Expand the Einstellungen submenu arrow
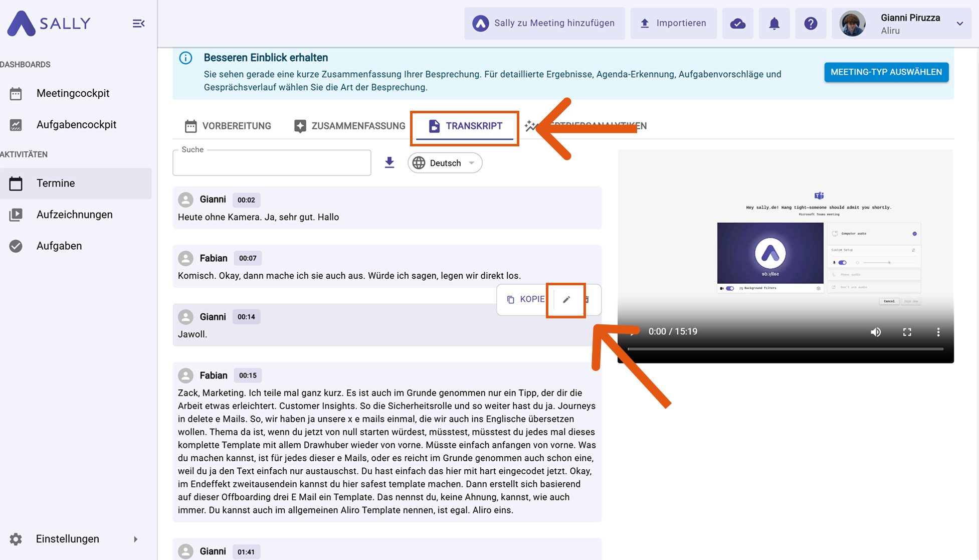Image resolution: width=979 pixels, height=560 pixels. [x=135, y=539]
